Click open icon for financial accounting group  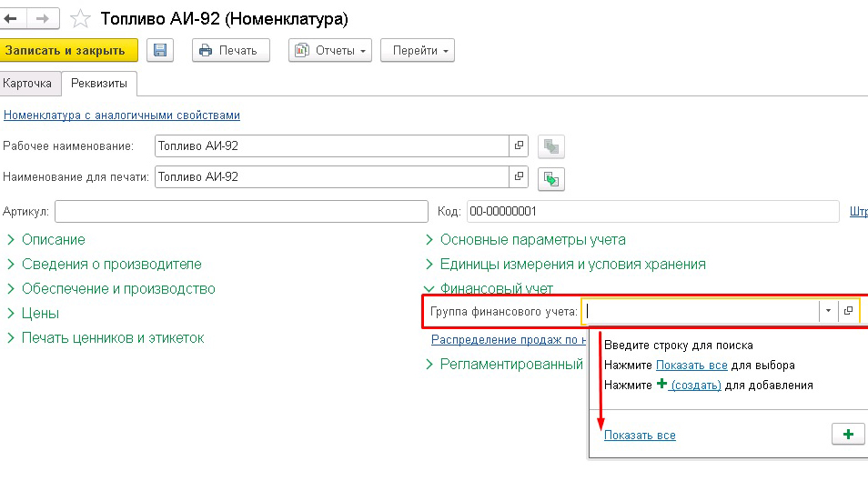pos(848,311)
